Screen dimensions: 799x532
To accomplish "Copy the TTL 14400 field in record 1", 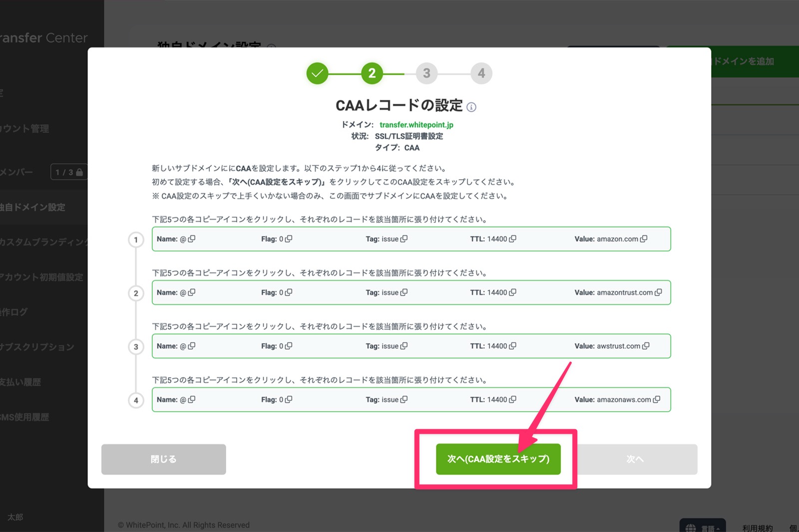I will pos(512,239).
